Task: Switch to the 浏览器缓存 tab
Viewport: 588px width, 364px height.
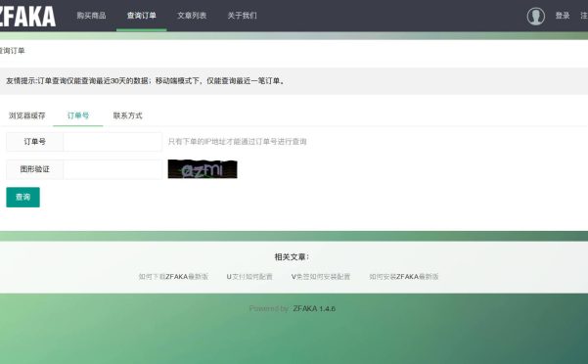Action: 27,115
